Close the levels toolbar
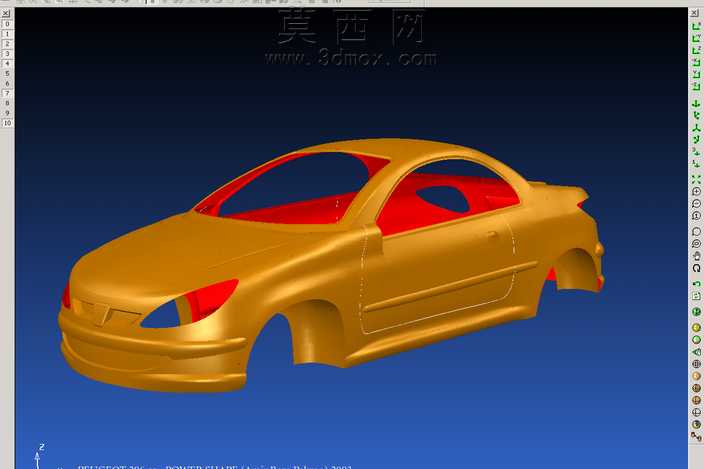 click(6, 13)
